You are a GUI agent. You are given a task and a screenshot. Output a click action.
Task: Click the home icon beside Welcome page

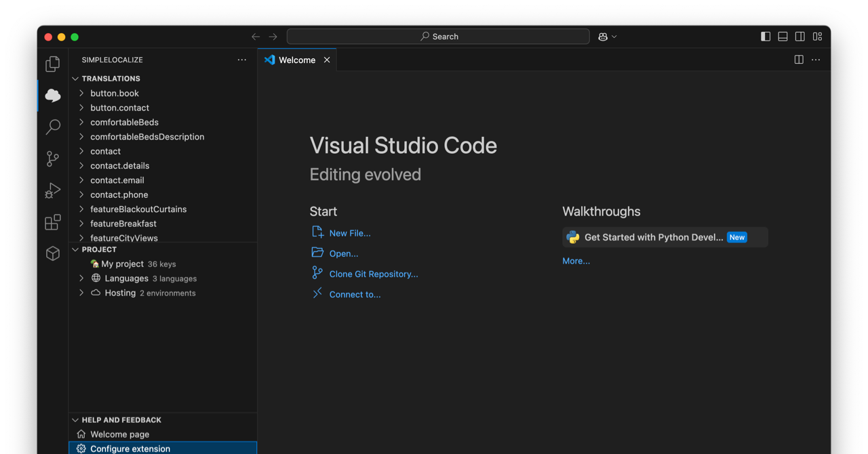pos(81,434)
